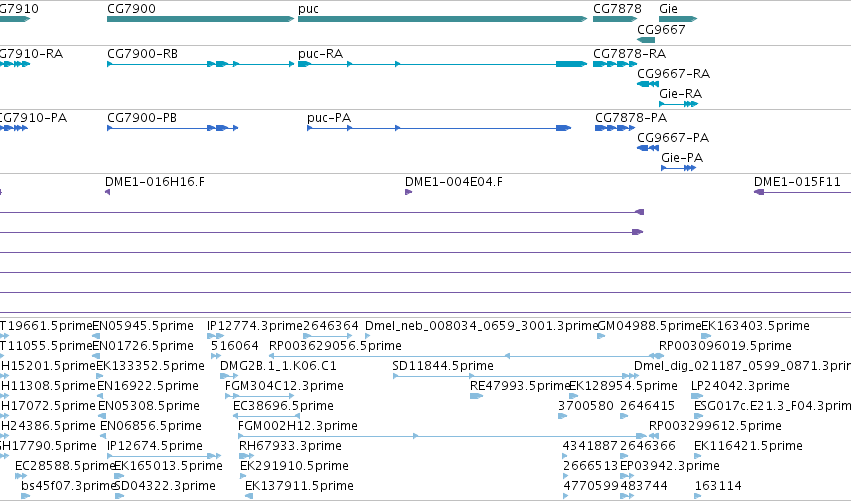Click the EK116421.5prime EST label
851x501 pixels.
point(748,446)
